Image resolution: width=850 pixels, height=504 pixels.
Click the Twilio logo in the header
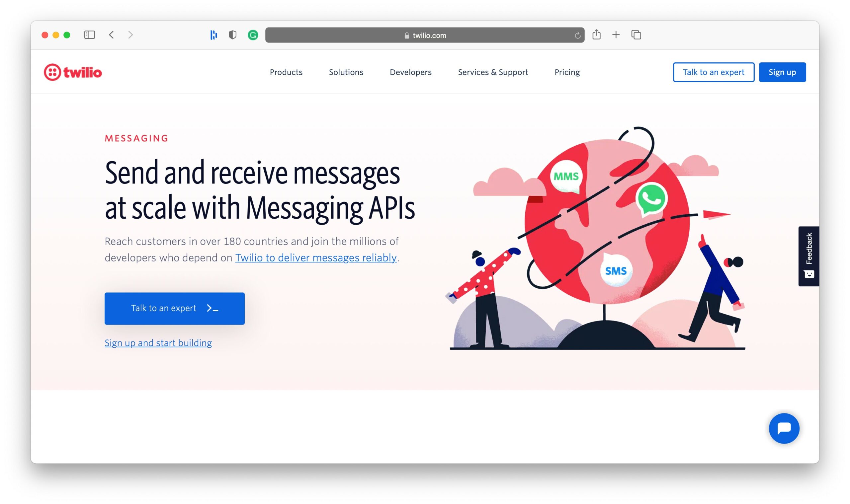[x=74, y=72]
